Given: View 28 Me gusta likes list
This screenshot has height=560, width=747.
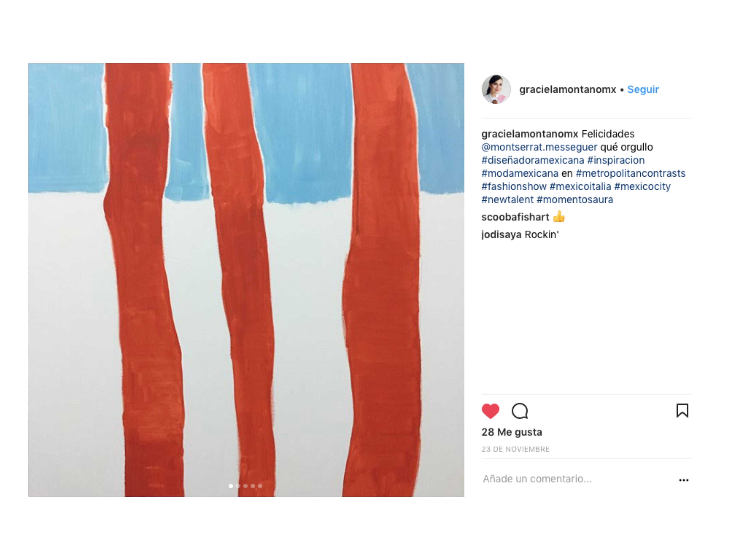Looking at the screenshot, I should point(512,432).
